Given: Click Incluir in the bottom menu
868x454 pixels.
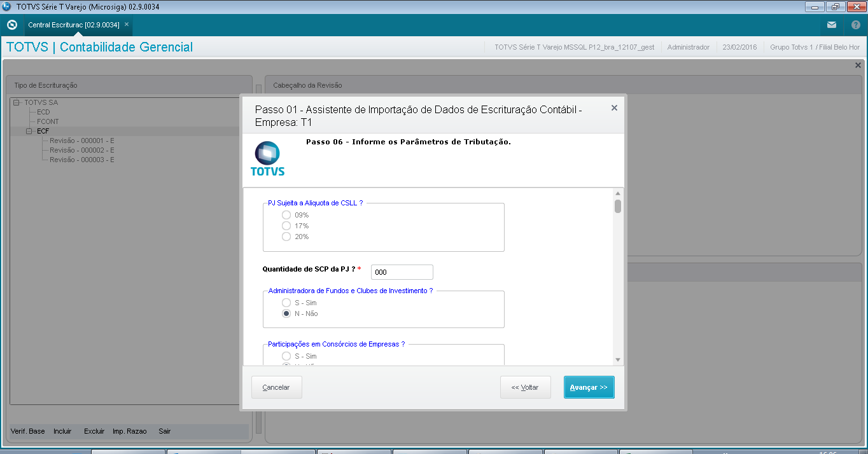Looking at the screenshot, I should pyautogui.click(x=62, y=431).
